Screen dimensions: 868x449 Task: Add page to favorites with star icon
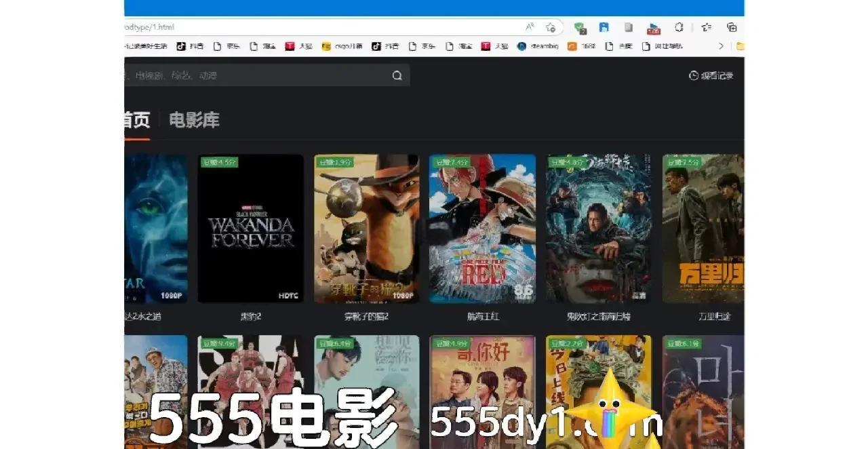551,27
